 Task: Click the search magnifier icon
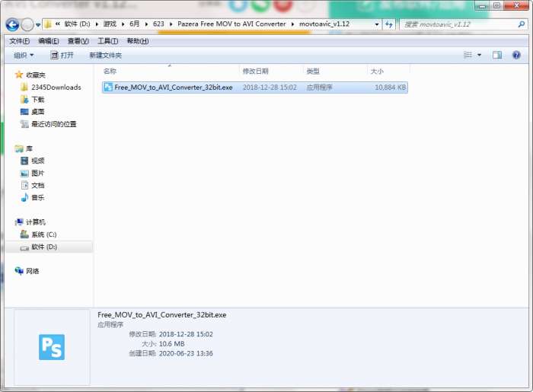(522, 24)
